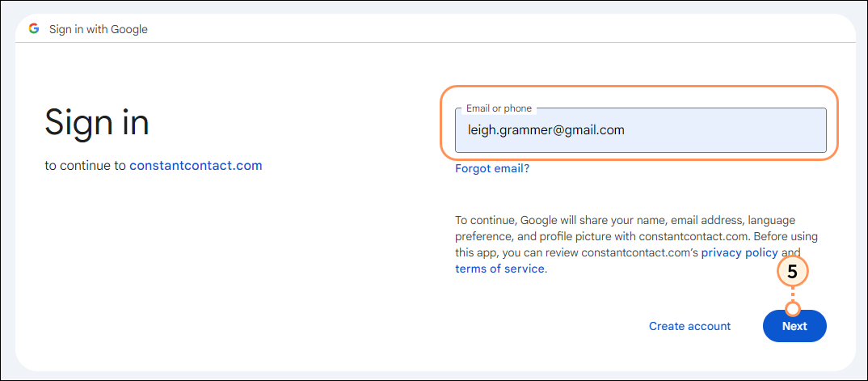Click the Google logo icon
The height and width of the screenshot is (381, 868).
click(34, 29)
